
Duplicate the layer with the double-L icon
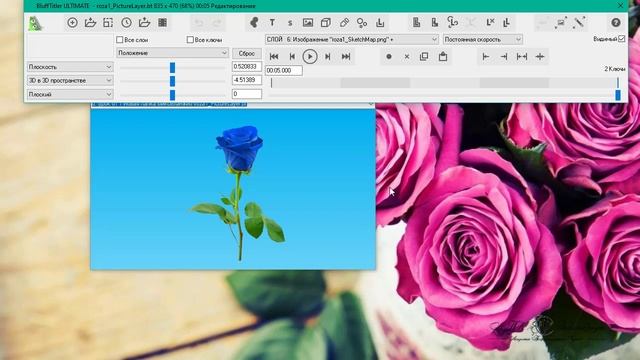point(507,22)
